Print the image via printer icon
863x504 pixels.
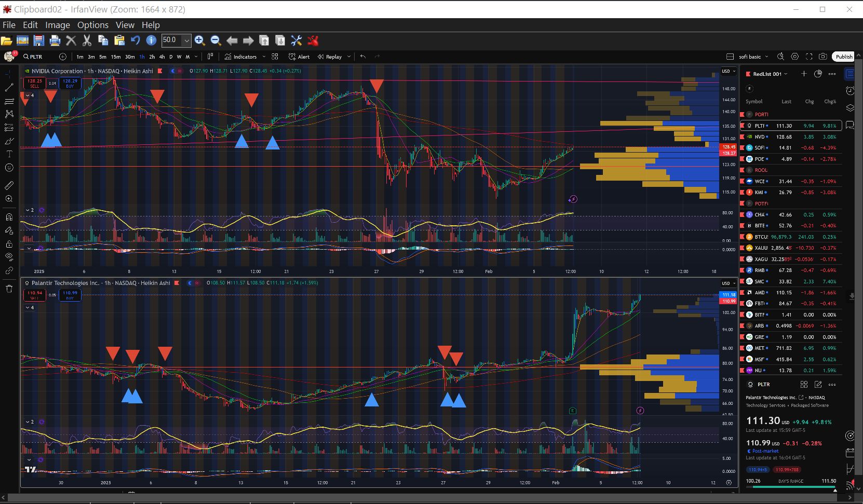click(x=55, y=40)
